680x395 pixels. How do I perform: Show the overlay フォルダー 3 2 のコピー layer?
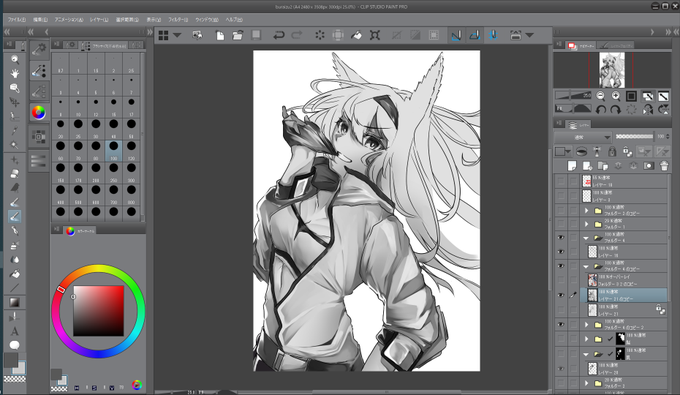tap(561, 280)
